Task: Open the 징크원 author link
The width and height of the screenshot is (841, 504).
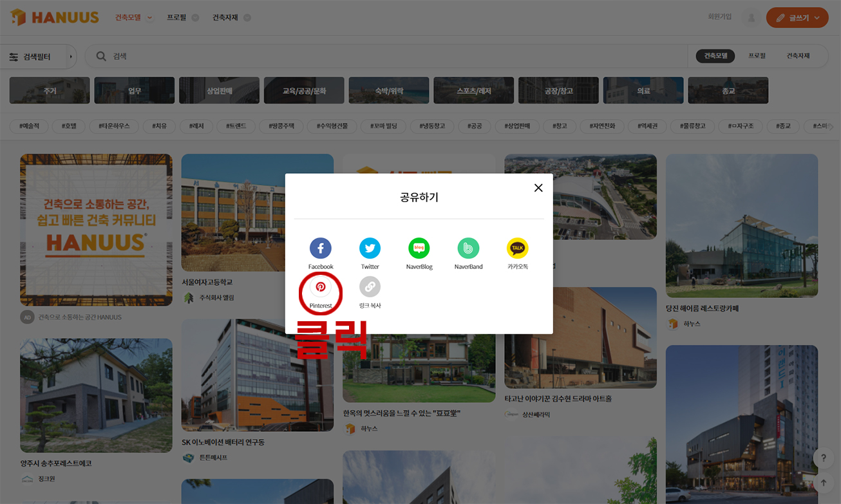Action: point(46,479)
